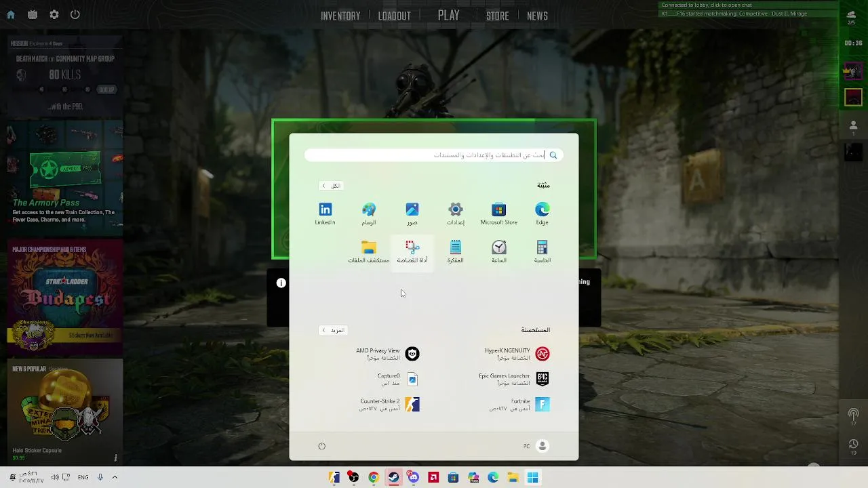
Task: Open File Explorer (مستكشف الملفات) in Start
Action: coord(368,251)
